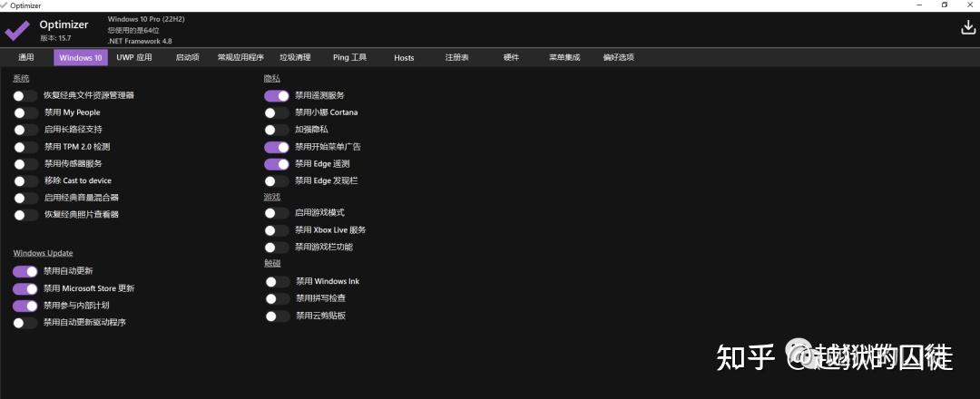The height and width of the screenshot is (399, 980).
Task: Turn on 启用游戏模式 switch
Action: (x=276, y=213)
